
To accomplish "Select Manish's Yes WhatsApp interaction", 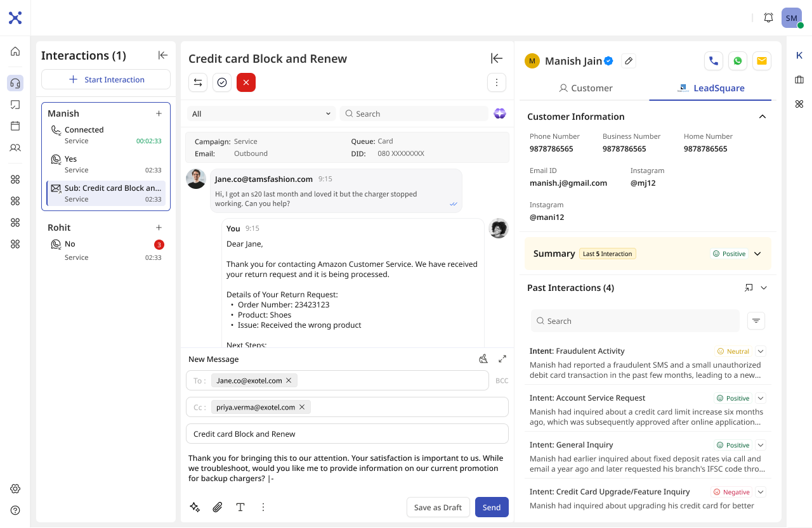I will click(x=106, y=164).
